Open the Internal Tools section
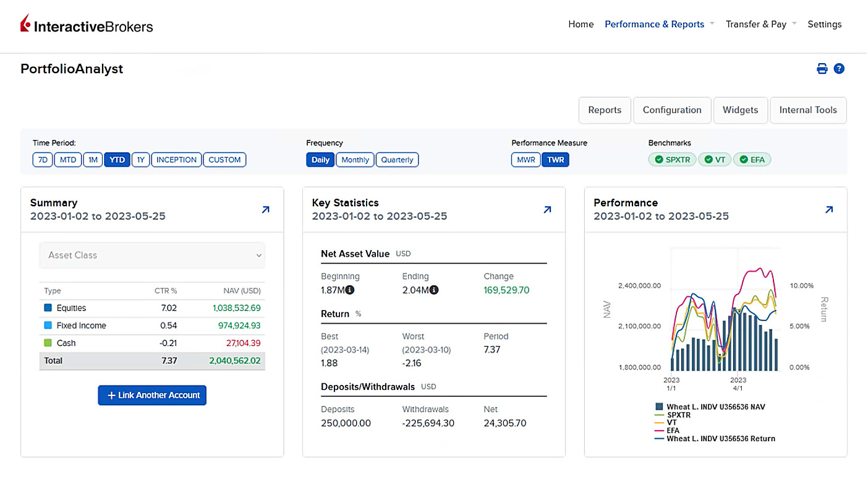Screen dimensions: 868x479 (x=808, y=110)
